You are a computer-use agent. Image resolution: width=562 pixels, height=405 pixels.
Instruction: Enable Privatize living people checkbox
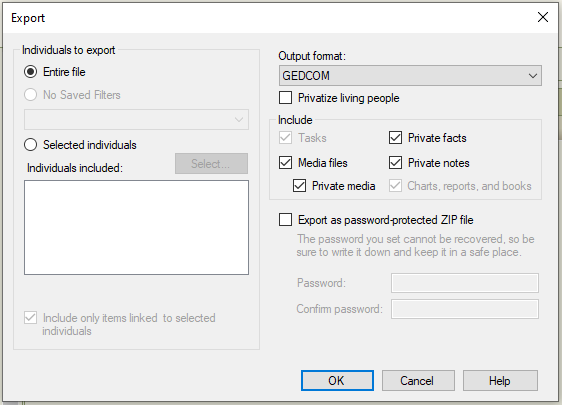click(x=285, y=98)
